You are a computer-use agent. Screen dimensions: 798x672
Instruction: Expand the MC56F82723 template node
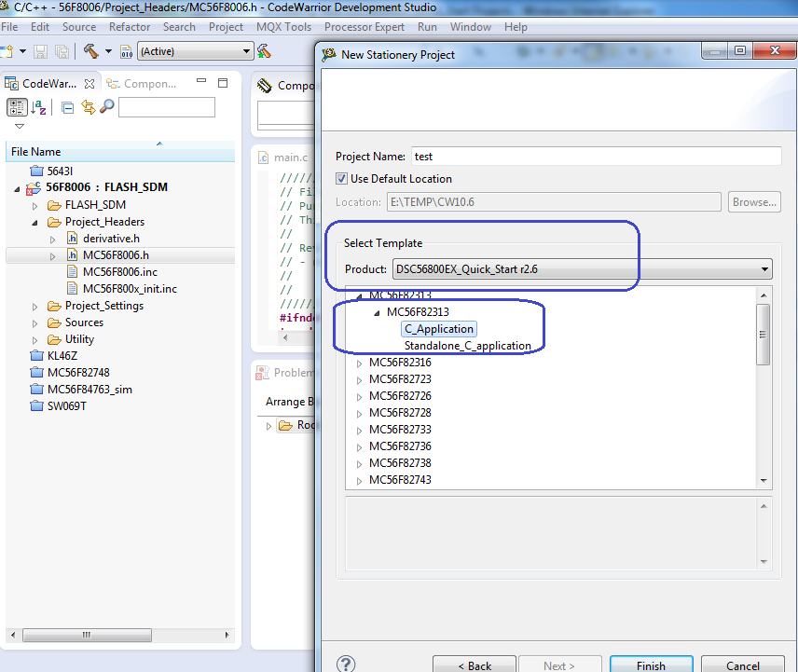[x=359, y=380]
